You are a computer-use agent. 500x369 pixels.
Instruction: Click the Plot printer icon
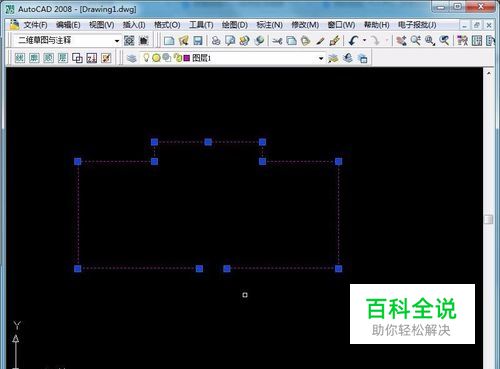click(216, 41)
